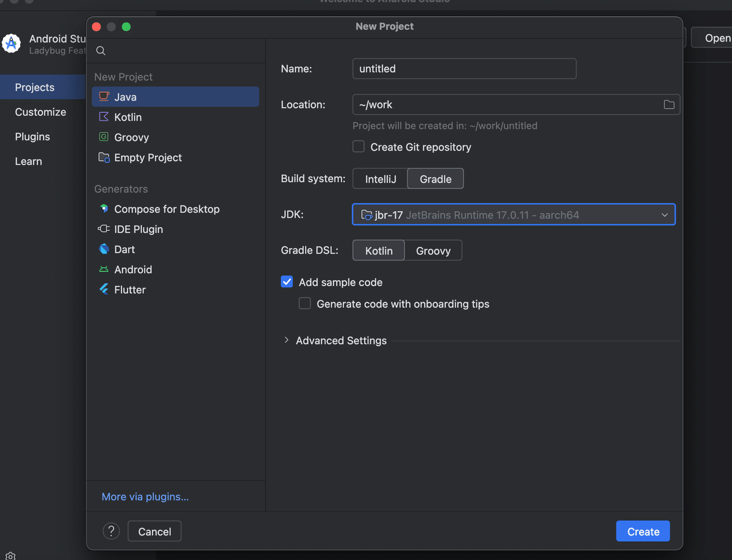This screenshot has width=732, height=560.
Task: Click Open button in welcome window
Action: tap(711, 38)
